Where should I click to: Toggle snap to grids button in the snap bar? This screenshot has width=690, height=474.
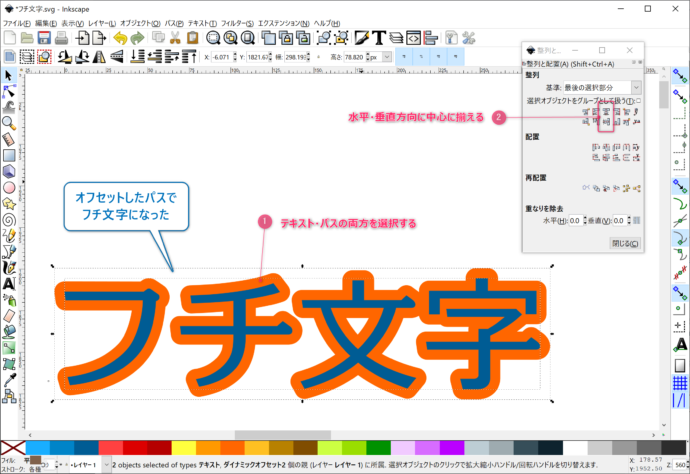(x=680, y=383)
